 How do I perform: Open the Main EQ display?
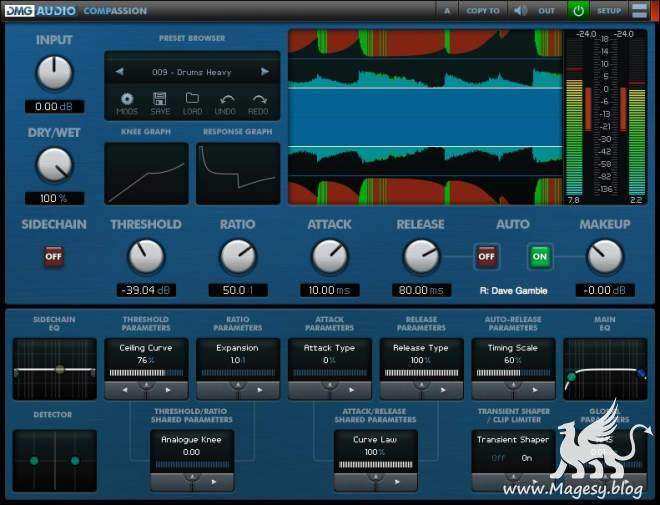605,369
